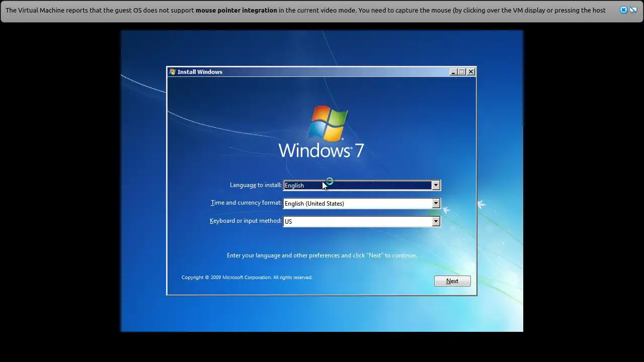Click the 'Time and currency format:' label
Image resolution: width=644 pixels, height=362 pixels.
click(x=246, y=203)
